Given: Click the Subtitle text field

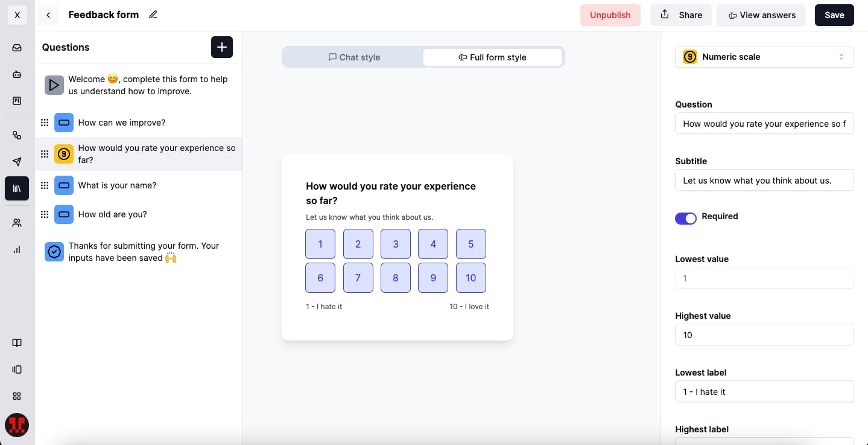Looking at the screenshot, I should (x=764, y=181).
